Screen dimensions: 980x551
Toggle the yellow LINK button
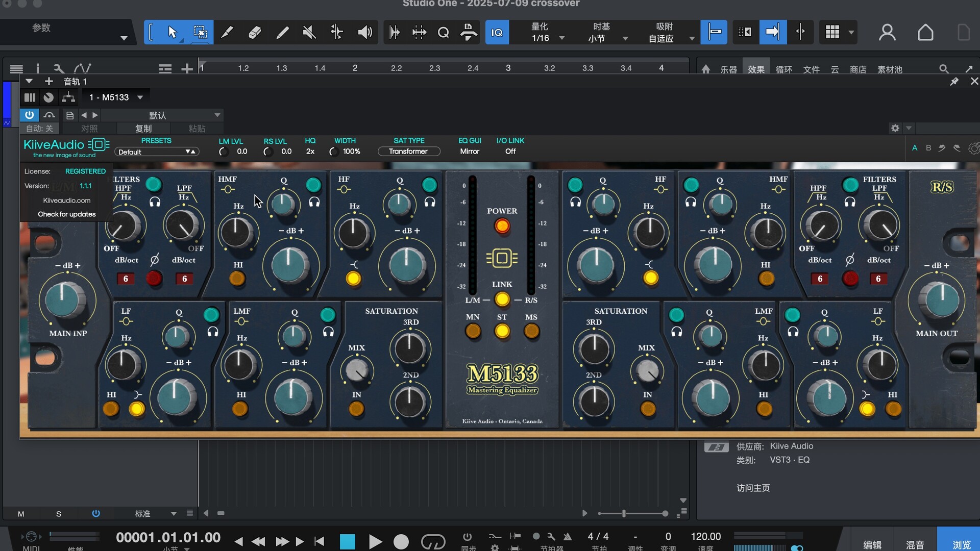502,300
